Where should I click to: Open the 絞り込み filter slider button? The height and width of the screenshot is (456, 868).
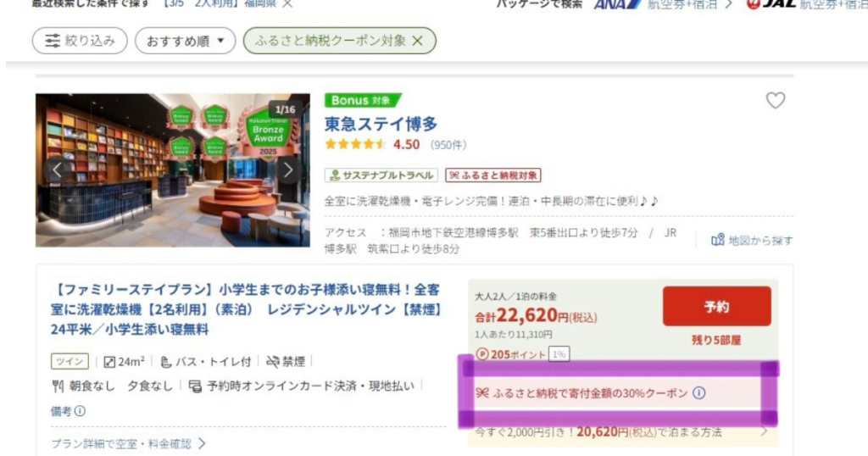point(80,41)
